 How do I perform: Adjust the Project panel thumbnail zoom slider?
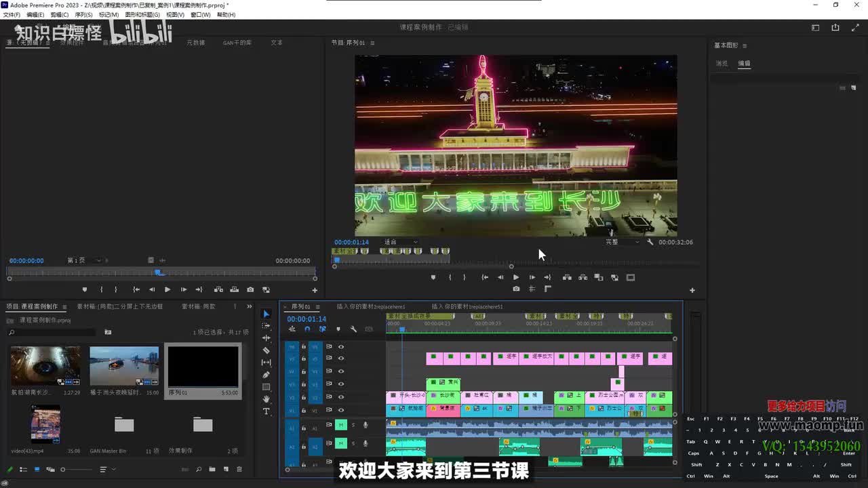[63, 469]
